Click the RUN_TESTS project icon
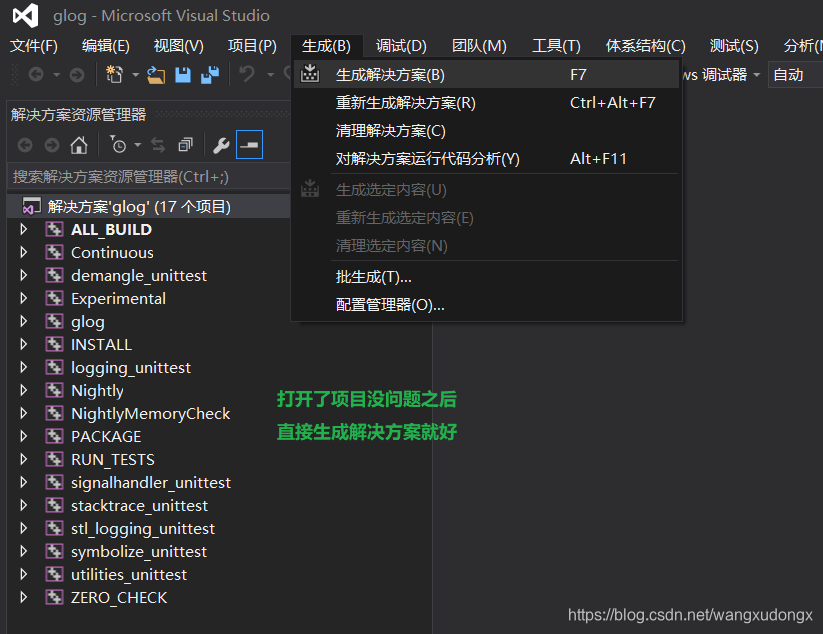This screenshot has height=634, width=823. point(54,459)
